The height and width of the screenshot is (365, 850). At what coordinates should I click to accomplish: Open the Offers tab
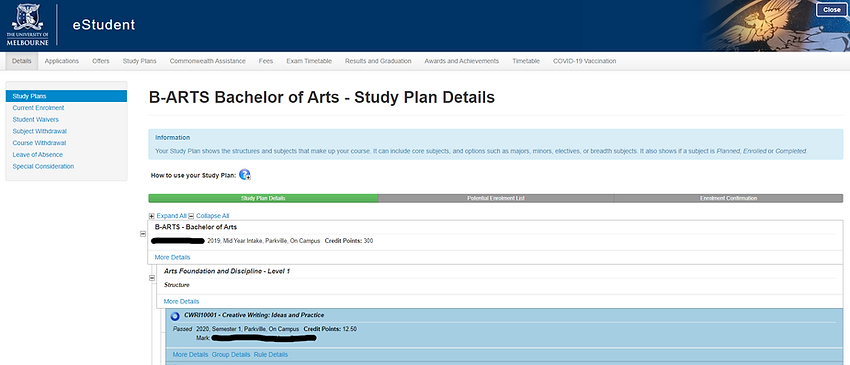pos(101,61)
